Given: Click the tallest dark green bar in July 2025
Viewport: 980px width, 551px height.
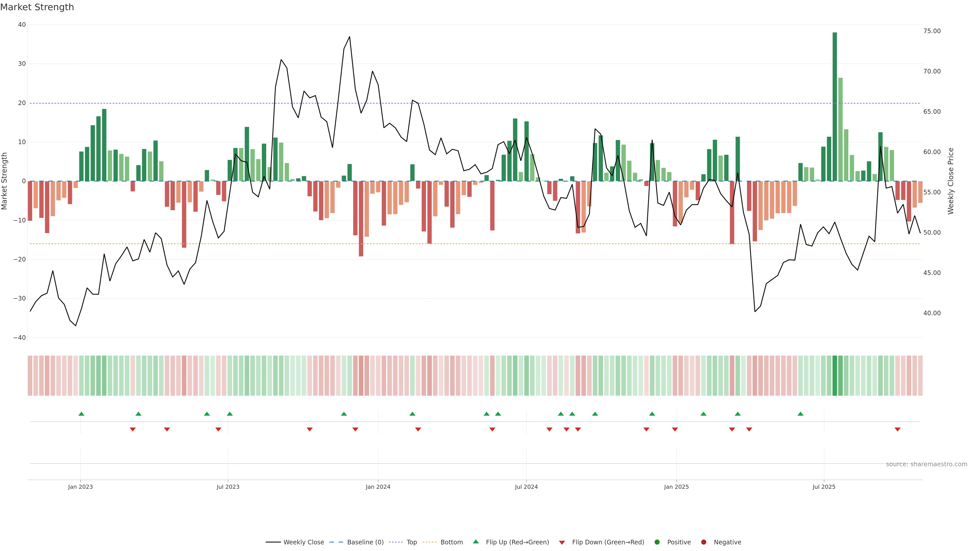Looking at the screenshot, I should 835,106.
